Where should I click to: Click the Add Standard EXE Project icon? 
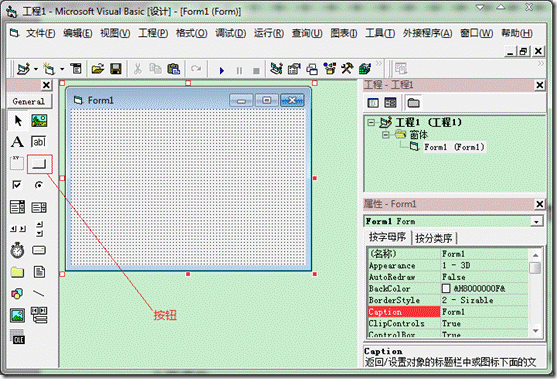24,69
